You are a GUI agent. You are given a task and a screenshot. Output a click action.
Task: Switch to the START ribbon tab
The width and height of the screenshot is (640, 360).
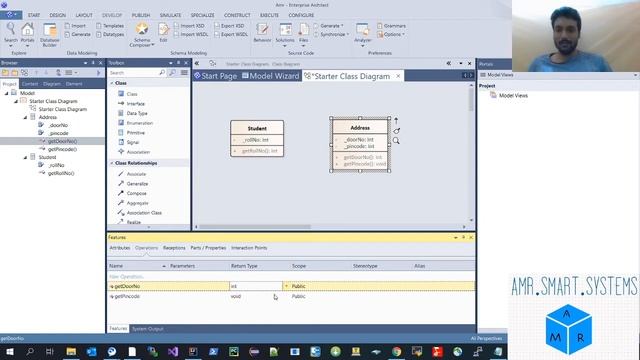(34, 15)
